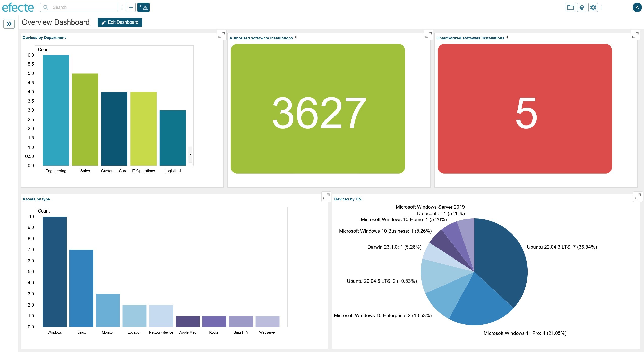644x352 pixels.
Task: Maximize the Authorized software installations widget
Action: pyautogui.click(x=428, y=35)
